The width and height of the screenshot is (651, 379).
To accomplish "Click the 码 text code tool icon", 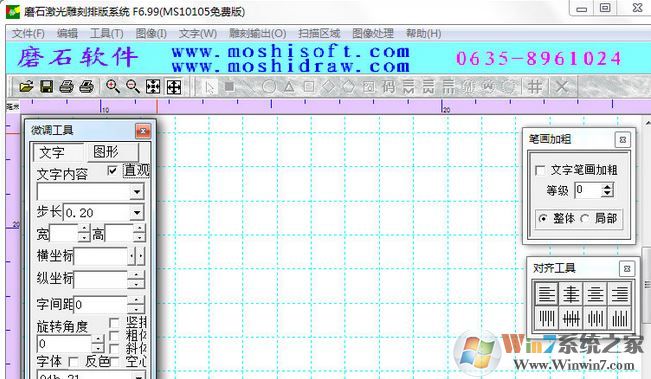I will pos(389,87).
